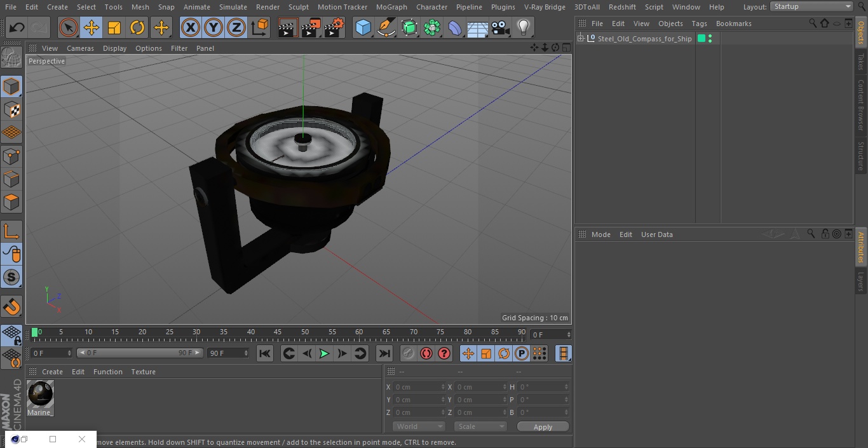Switch to Content Browser tab
The image size is (868, 448).
click(861, 105)
